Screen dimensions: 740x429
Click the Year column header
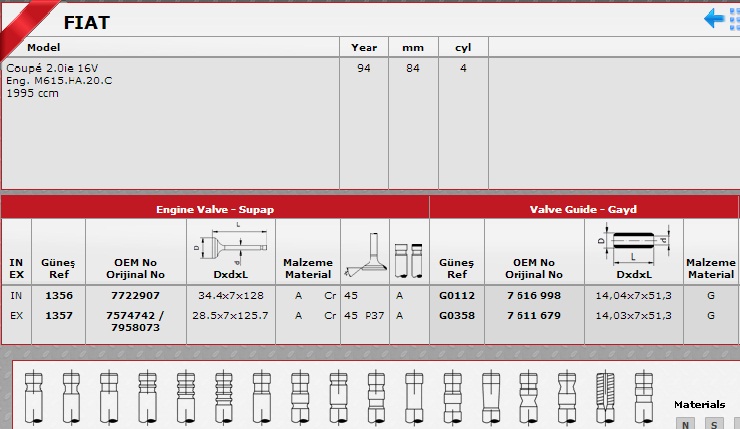tap(363, 47)
